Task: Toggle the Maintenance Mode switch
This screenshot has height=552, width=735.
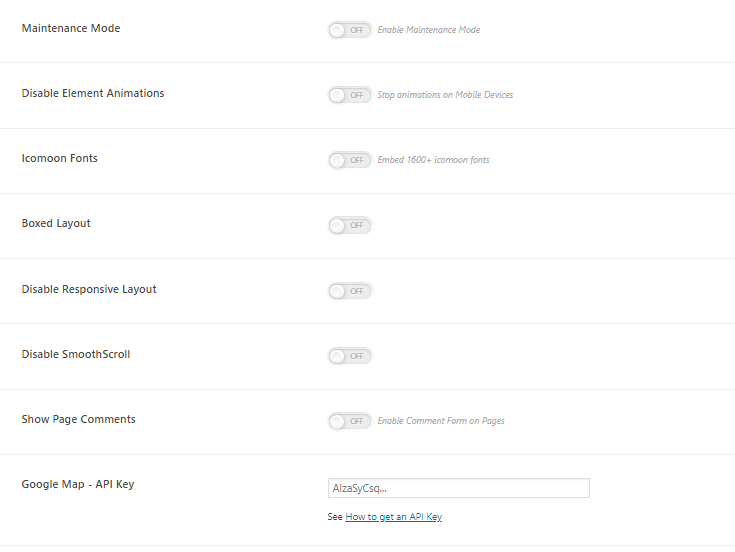Action: point(349,30)
